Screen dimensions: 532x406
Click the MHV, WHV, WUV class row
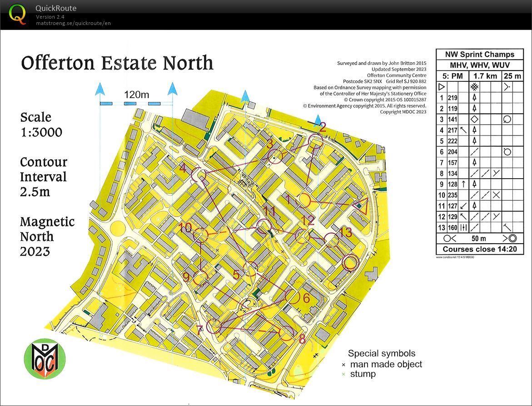click(x=480, y=65)
